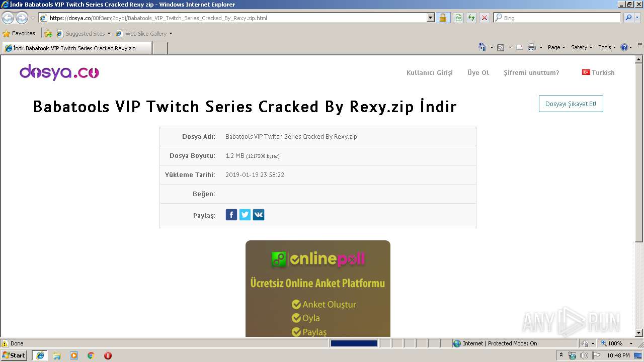
Task: Click the Add to Favorites Bar icon
Action: coord(48,34)
